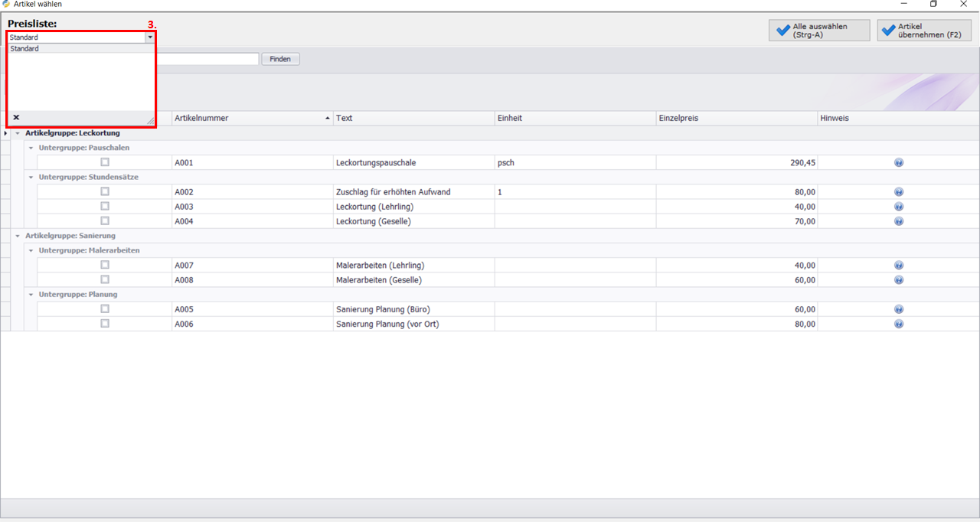Click the info icon for Leckortungspauschale row
980x522 pixels.
[899, 162]
